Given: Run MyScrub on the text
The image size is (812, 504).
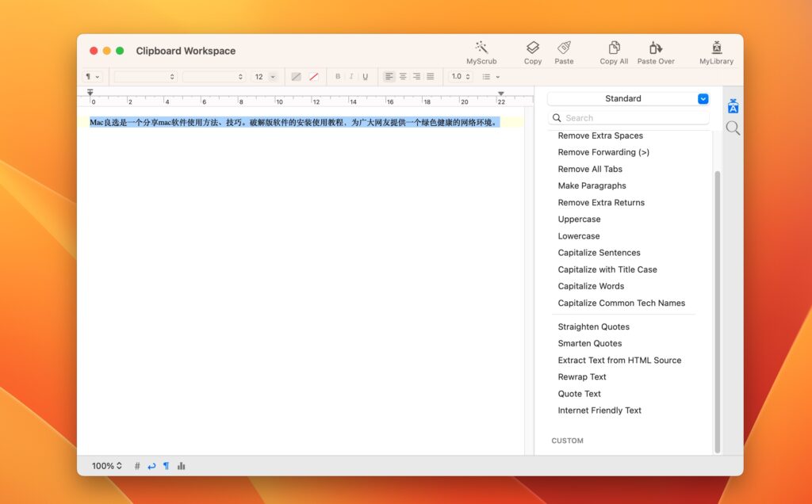Looking at the screenshot, I should [481, 52].
